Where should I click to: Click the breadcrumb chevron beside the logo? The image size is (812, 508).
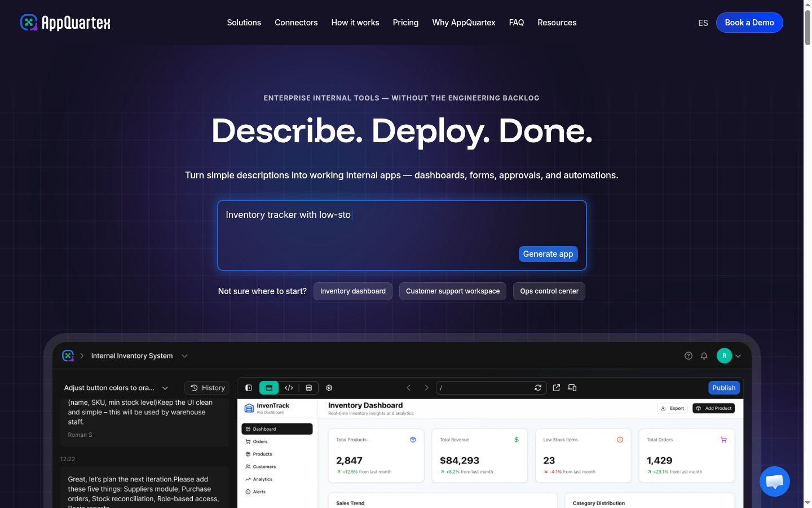pyautogui.click(x=82, y=356)
